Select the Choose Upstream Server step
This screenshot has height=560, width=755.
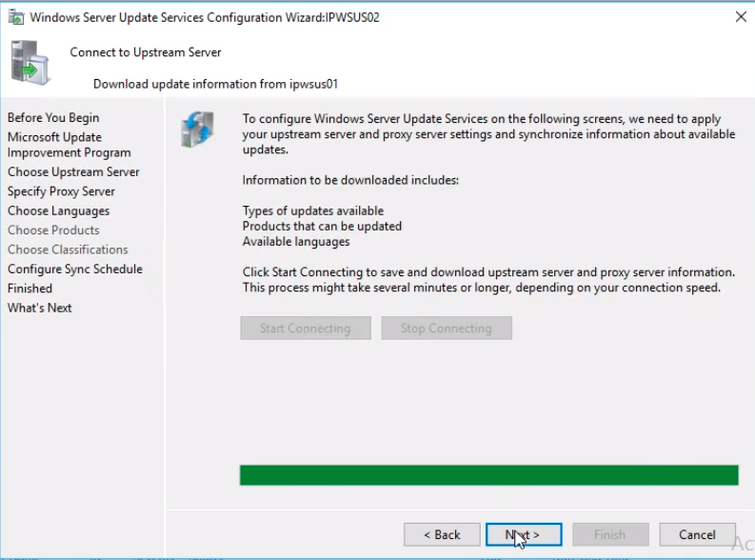(73, 171)
